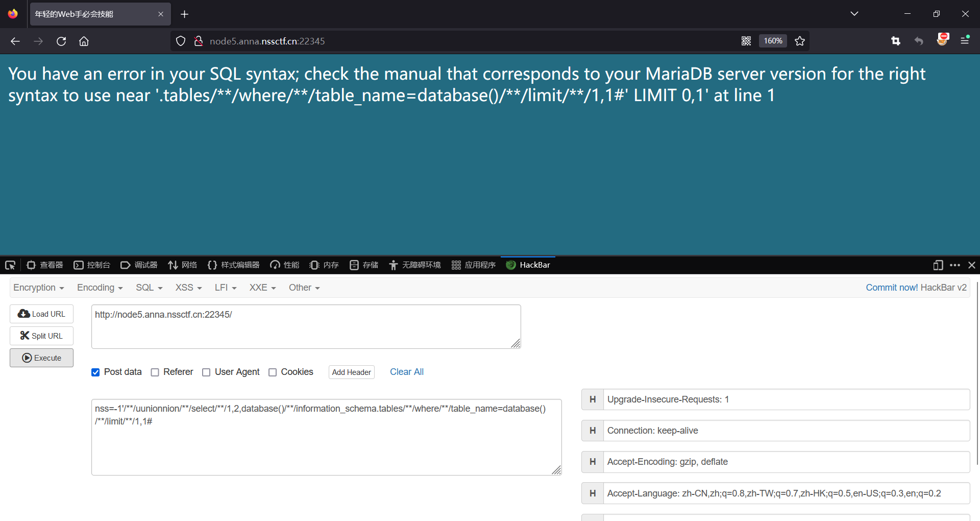
Task: Expand the Encryption dropdown
Action: click(39, 288)
